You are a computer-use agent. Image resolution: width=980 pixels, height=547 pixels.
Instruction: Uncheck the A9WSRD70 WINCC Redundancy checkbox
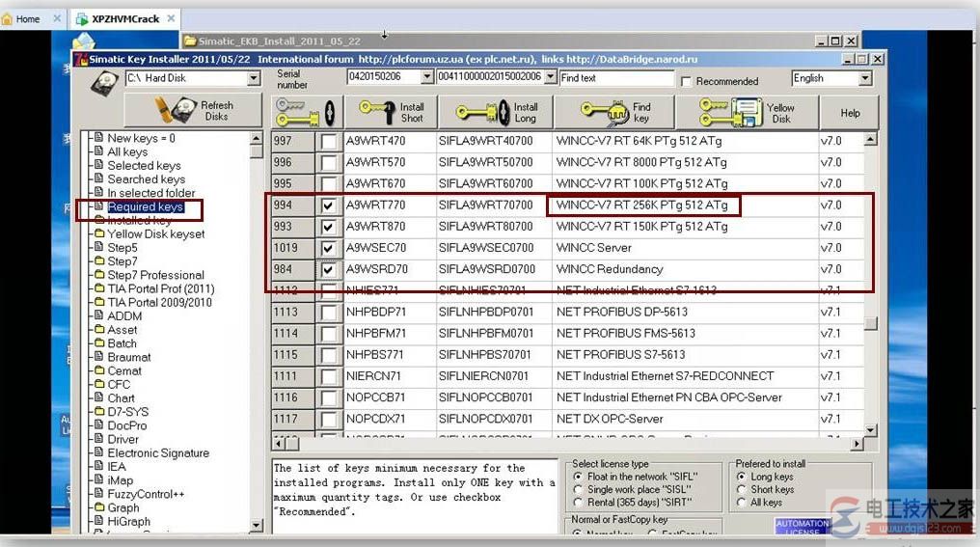coord(328,269)
